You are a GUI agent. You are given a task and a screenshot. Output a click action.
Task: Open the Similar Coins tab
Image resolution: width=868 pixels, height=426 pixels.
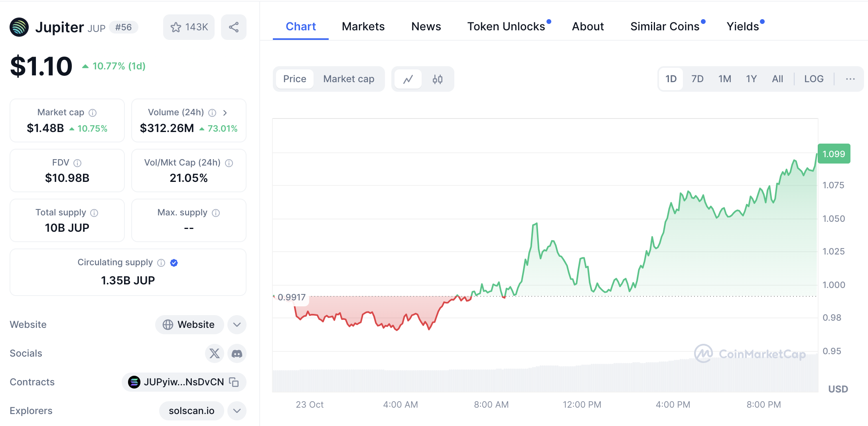(x=665, y=26)
